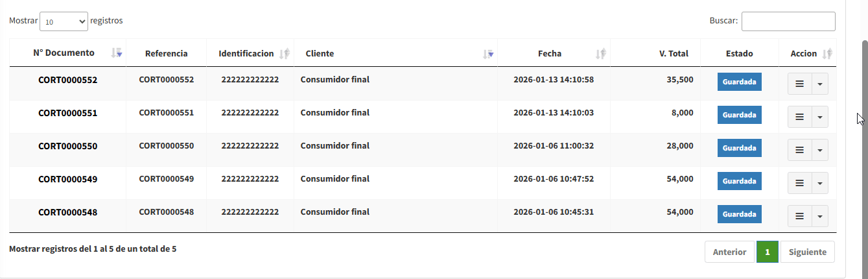This screenshot has width=868, height=279.
Task: Sort records using Fecha sort icon
Action: [600, 54]
